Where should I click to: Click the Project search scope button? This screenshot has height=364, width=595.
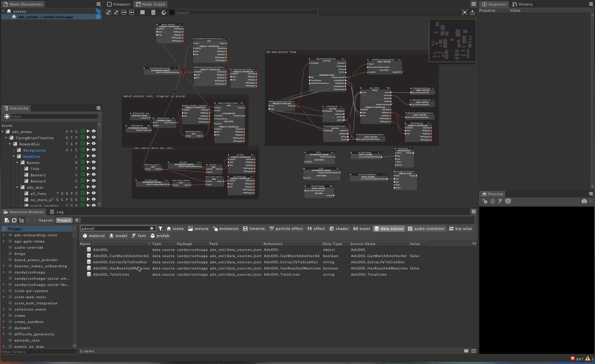[x=64, y=220]
